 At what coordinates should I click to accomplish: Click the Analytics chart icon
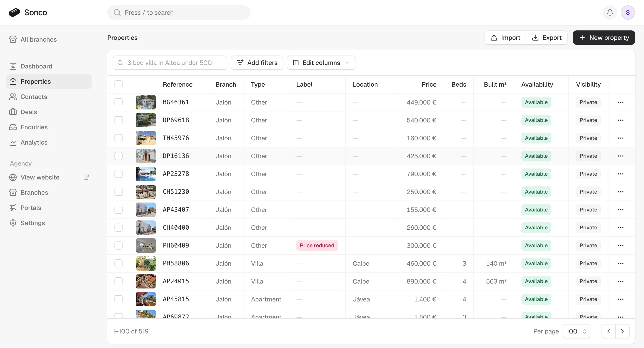click(13, 142)
